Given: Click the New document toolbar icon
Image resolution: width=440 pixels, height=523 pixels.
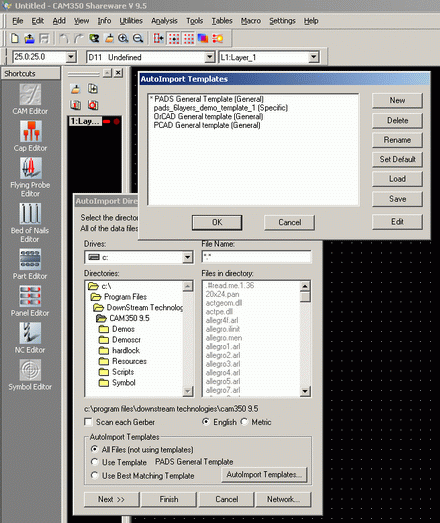Looking at the screenshot, I should click(15, 38).
